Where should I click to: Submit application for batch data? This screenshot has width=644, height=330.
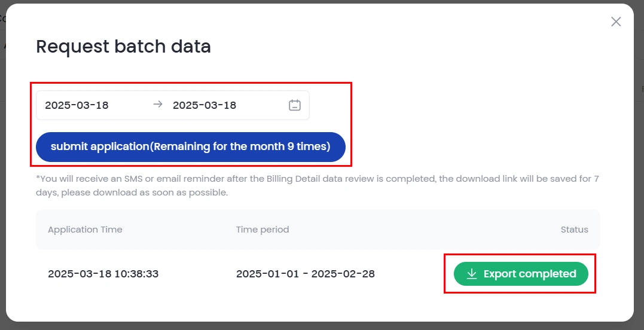tap(191, 147)
